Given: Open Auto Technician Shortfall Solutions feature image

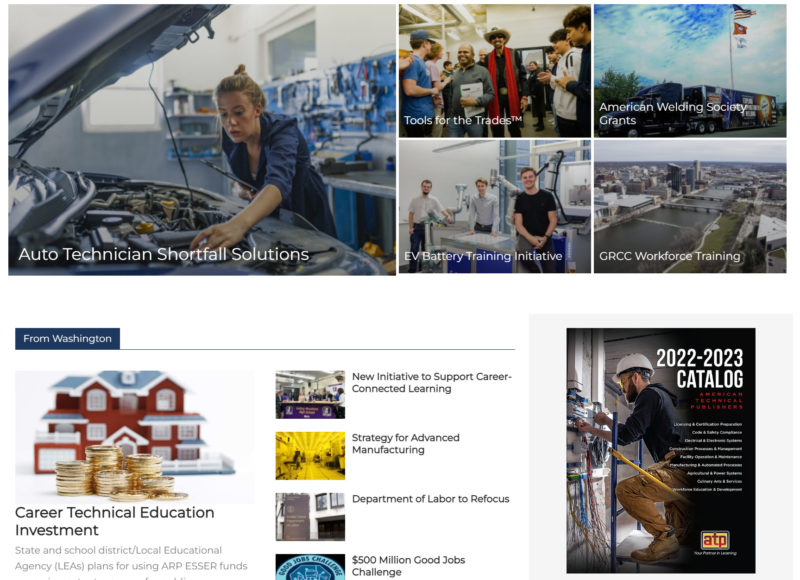Looking at the screenshot, I should click(202, 139).
